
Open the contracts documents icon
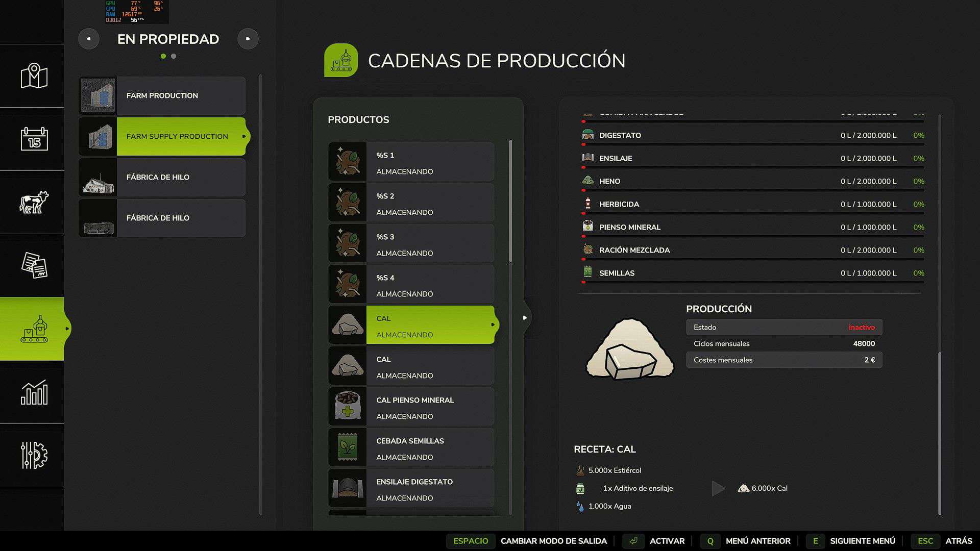(34, 265)
